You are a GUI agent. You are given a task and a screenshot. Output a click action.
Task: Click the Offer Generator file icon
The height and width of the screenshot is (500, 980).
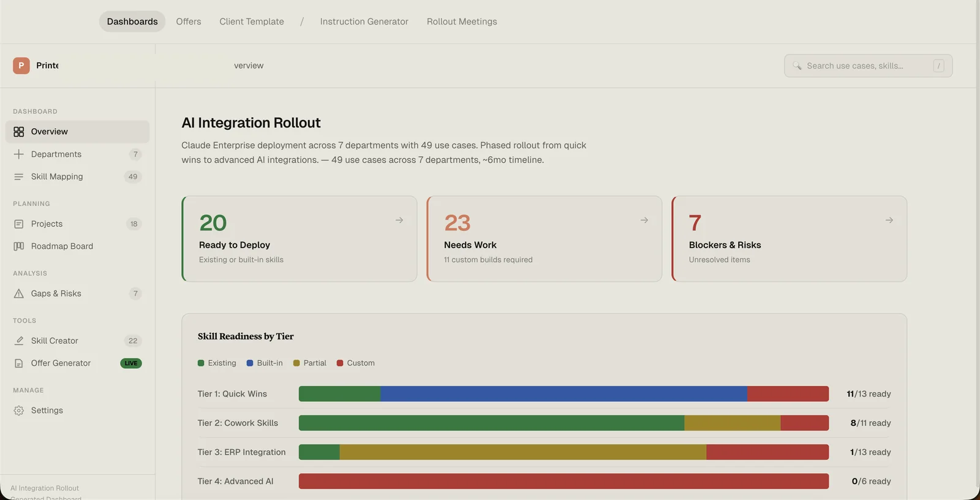pos(19,363)
